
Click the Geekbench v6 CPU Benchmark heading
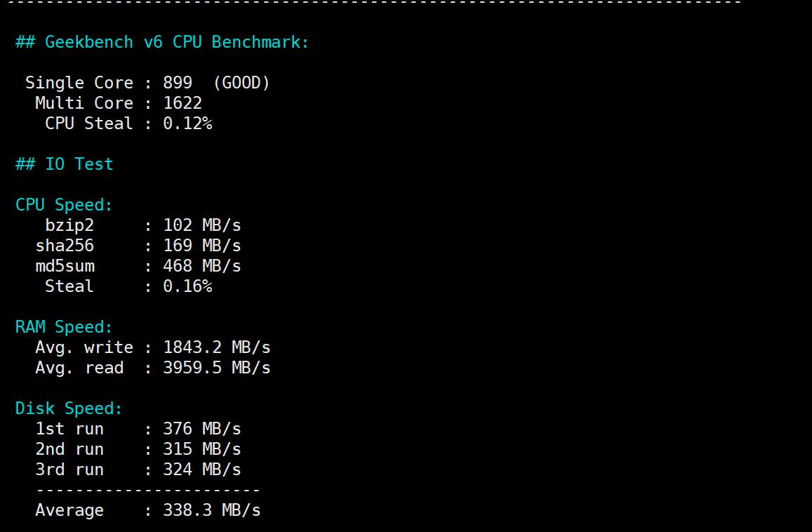(x=162, y=42)
